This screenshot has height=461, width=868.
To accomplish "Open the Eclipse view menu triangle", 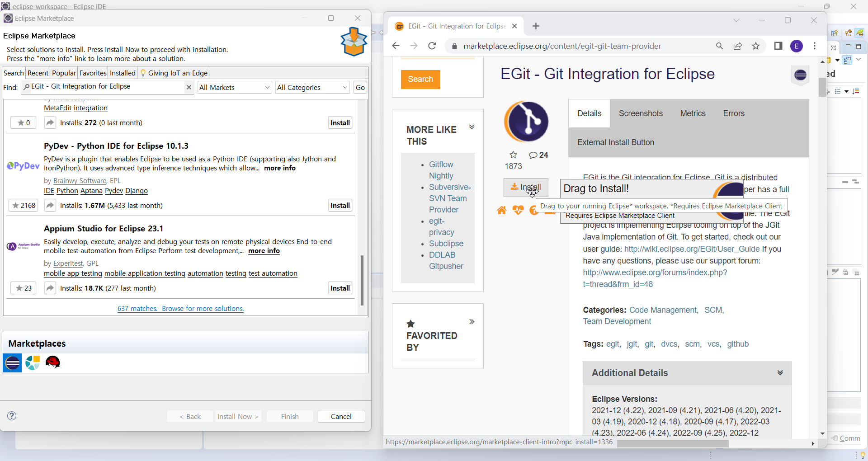I will (x=859, y=59).
